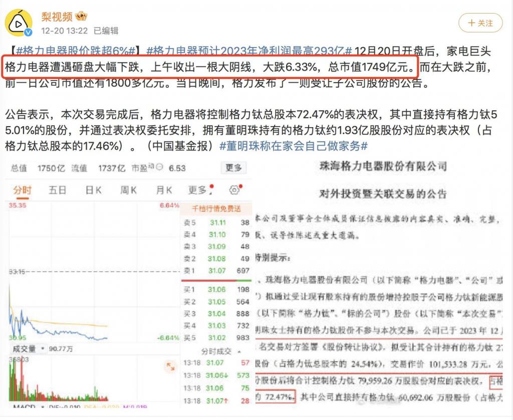Select the 买4 price 31.03 row
This screenshot has width=513, height=420.
click(216, 326)
